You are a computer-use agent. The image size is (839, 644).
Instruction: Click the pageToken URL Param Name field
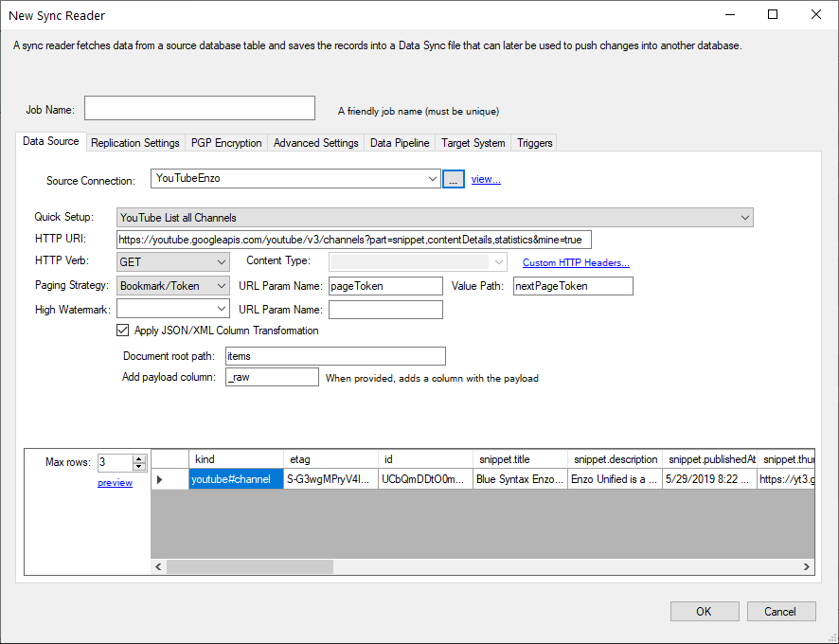click(385, 286)
